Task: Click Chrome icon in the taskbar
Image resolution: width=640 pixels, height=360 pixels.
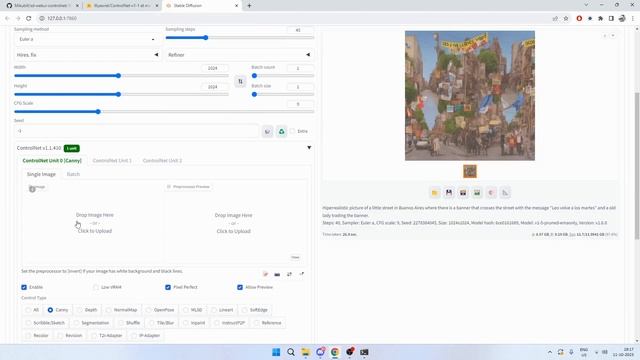Action: [x=335, y=352]
